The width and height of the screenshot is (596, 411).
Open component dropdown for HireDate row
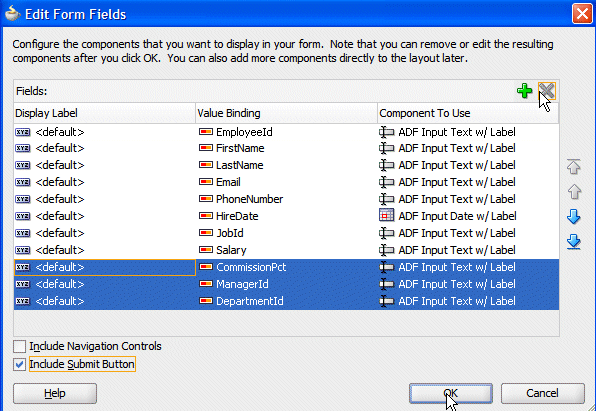(468, 216)
